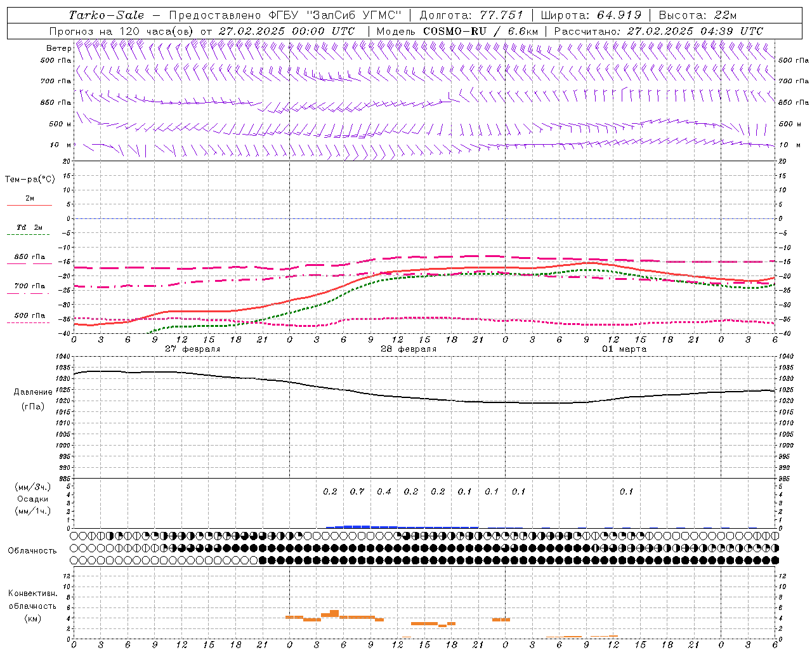Click the ФГБУ "ЗапСиб УГМС" provider text
This screenshot has width=812, height=650.
(336, 15)
